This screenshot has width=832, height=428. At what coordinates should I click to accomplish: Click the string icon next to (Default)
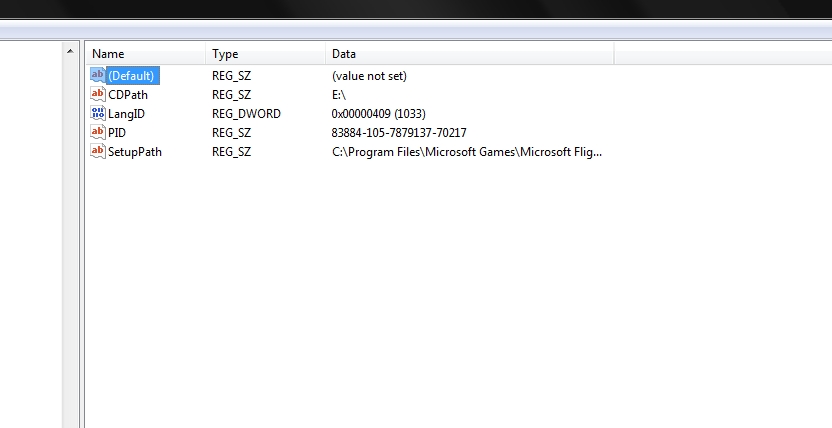[98, 75]
